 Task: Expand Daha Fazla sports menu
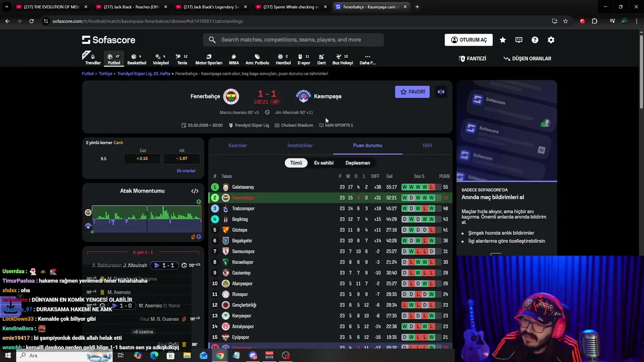[x=367, y=59]
